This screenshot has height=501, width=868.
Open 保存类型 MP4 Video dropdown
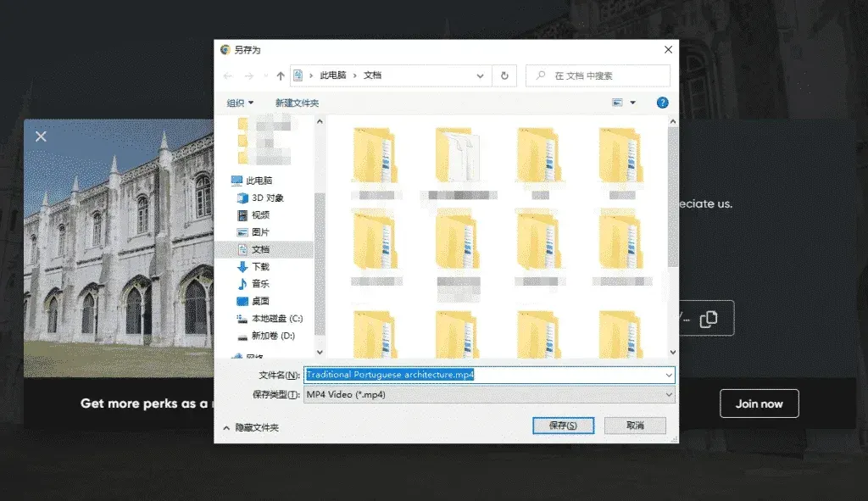489,395
